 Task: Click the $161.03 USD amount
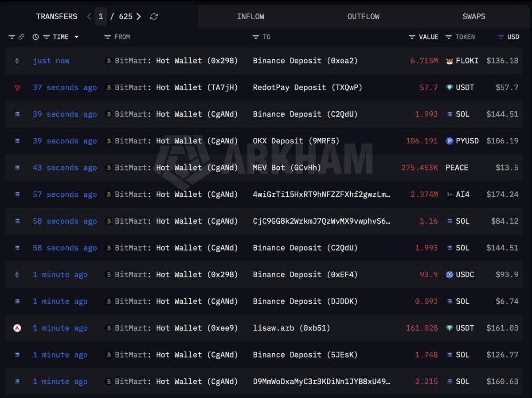click(x=502, y=328)
